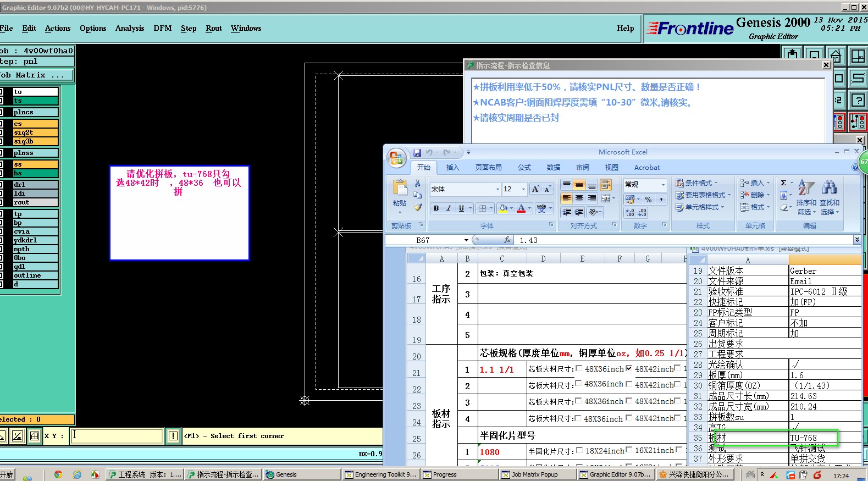Click the Format Painter brush icon
The height and width of the screenshot is (481, 868).
418,207
